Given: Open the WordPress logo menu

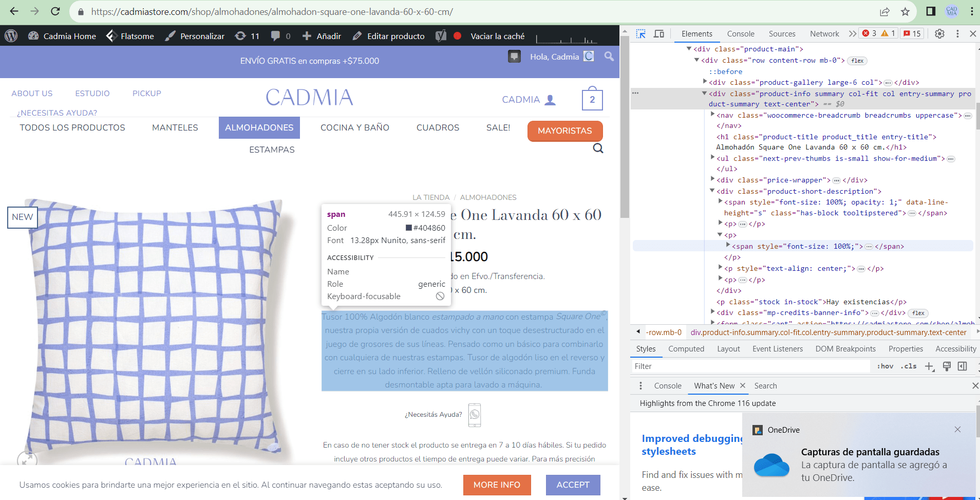Looking at the screenshot, I should point(11,36).
